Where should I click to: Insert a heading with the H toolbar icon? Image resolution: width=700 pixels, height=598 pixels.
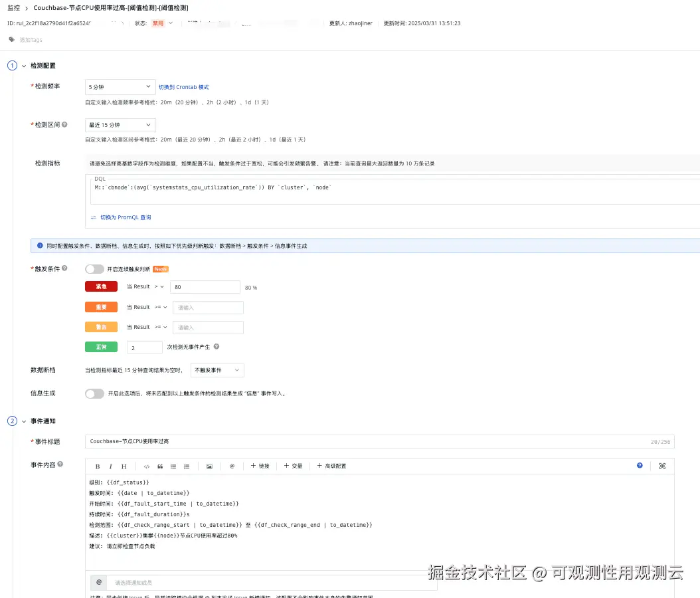(x=124, y=466)
